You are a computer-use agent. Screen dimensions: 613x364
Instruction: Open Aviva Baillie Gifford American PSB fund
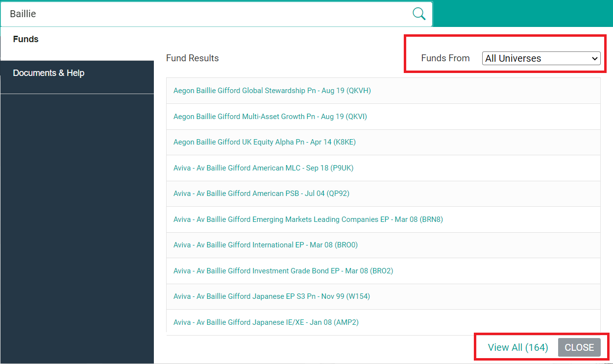[x=261, y=194]
